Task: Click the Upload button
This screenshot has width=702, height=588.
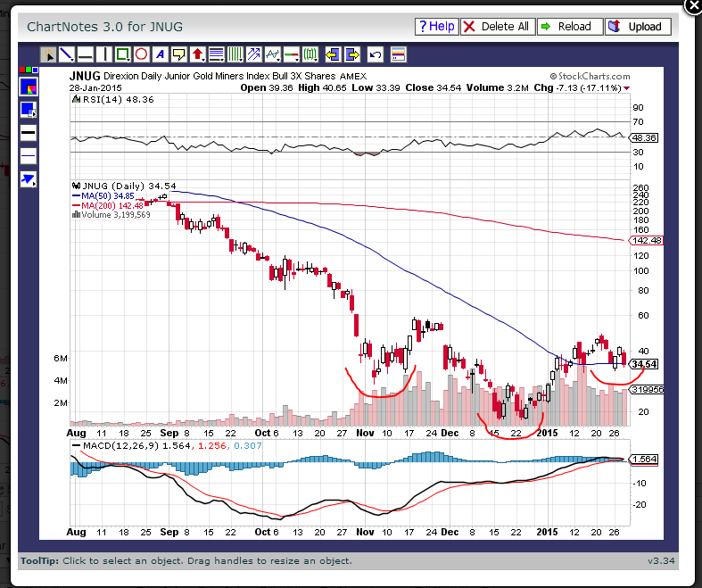Action: 637,27
